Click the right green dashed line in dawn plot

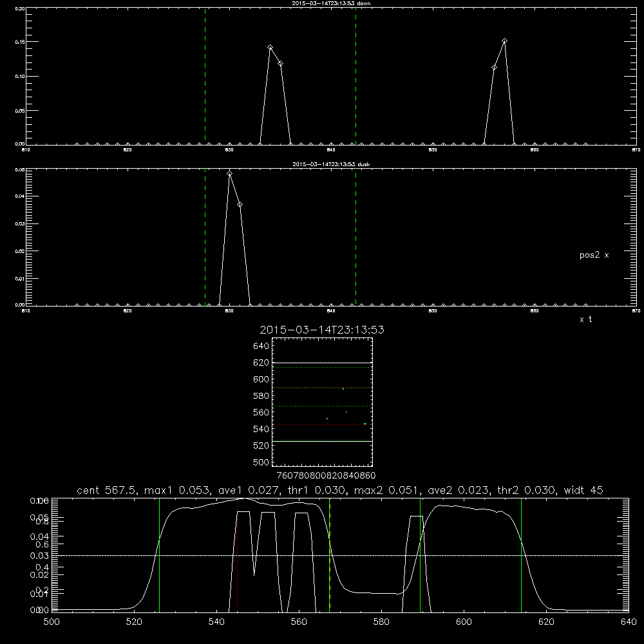(355, 76)
